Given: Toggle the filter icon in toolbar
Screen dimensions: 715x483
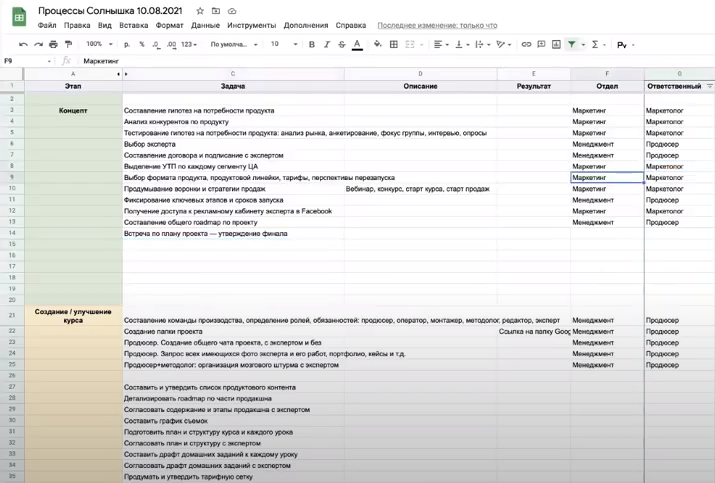Looking at the screenshot, I should coord(571,44).
